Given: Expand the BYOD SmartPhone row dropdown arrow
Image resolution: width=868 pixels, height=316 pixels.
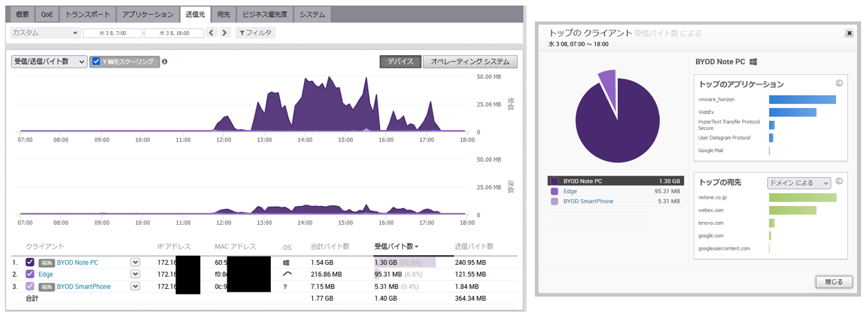Looking at the screenshot, I should pos(135,286).
